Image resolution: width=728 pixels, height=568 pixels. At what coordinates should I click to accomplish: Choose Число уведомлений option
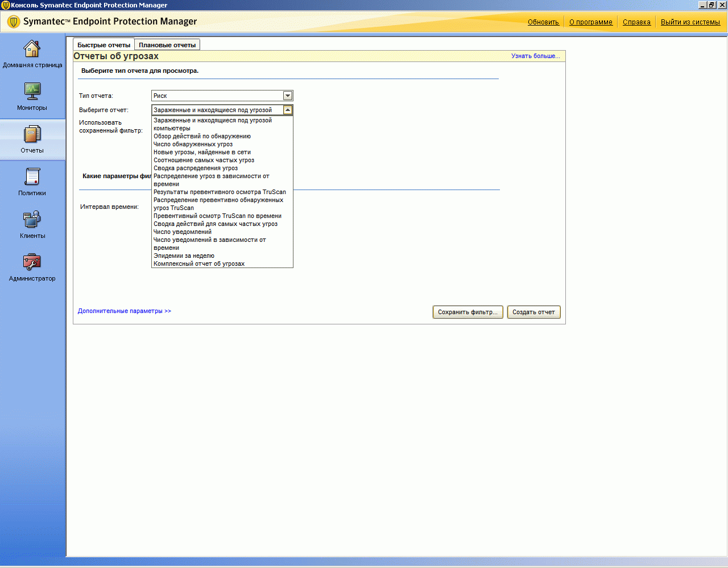(x=222, y=232)
